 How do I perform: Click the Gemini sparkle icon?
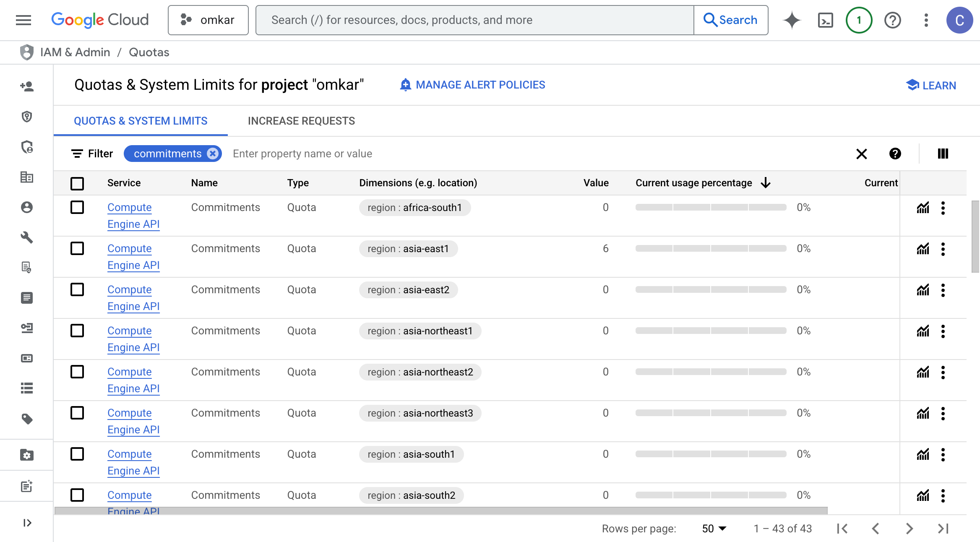792,20
